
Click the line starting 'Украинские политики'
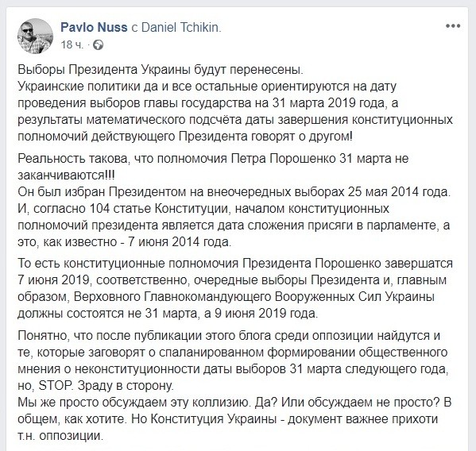point(207,87)
